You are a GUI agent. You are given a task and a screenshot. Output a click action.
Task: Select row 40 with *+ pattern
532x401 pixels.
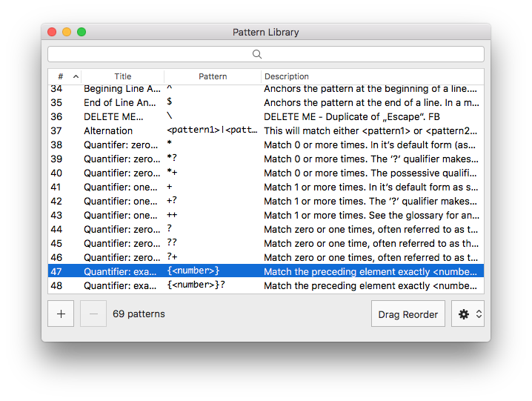[x=266, y=173]
